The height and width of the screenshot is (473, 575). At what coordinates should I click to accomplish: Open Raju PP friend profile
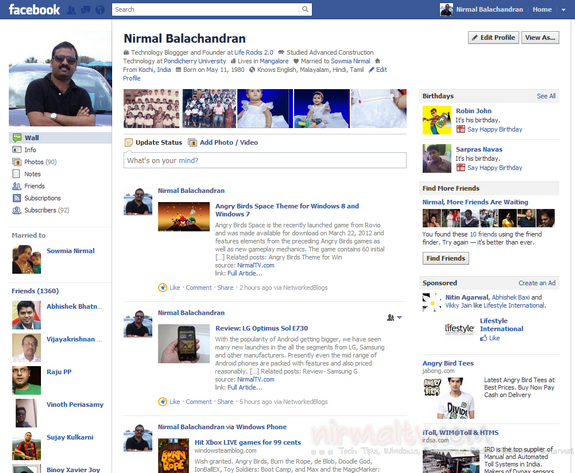point(59,372)
